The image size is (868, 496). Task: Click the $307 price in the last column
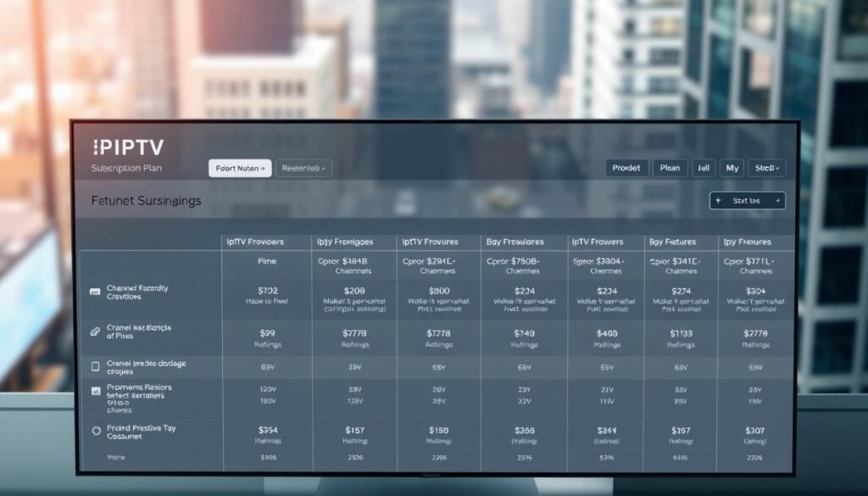pos(754,431)
